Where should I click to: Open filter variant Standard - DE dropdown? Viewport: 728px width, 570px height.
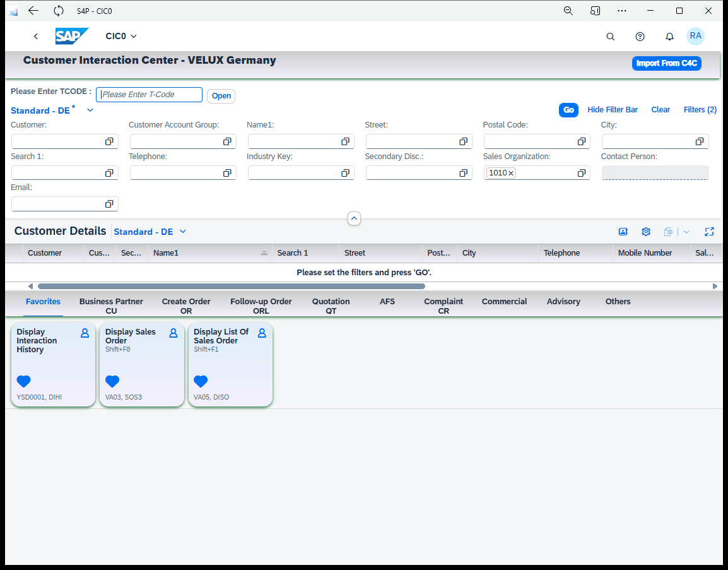tap(90, 110)
